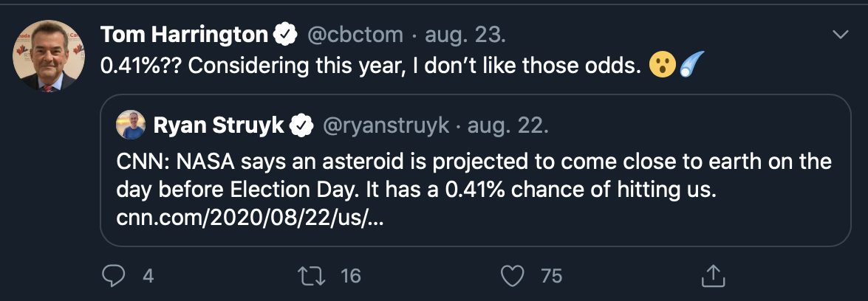Click the aug. 22. quoted timestamp
This screenshot has width=868, height=301.
[x=508, y=126]
